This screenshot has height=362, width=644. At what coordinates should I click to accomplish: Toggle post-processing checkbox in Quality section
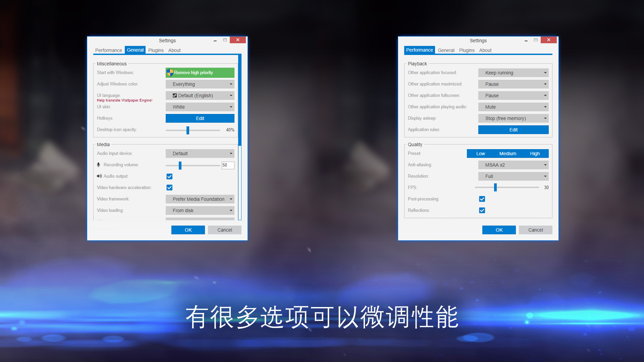[x=482, y=198]
